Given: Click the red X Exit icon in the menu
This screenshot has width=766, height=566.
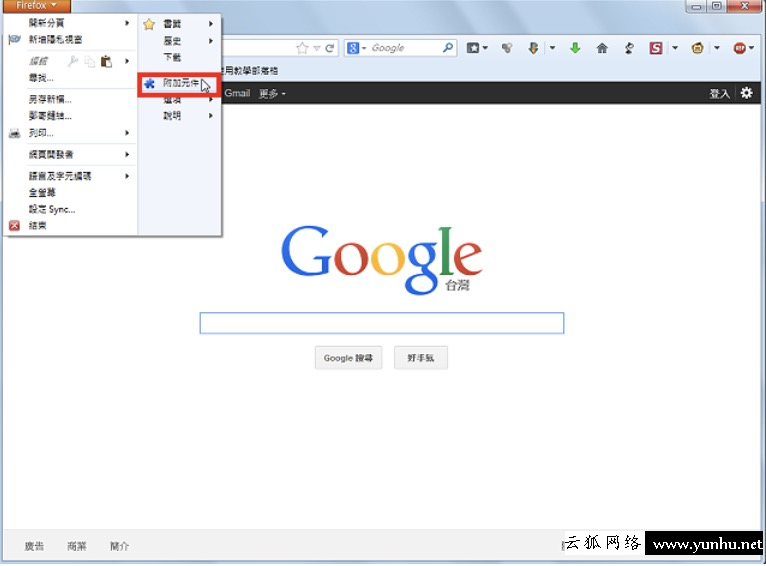Looking at the screenshot, I should pyautogui.click(x=15, y=225).
